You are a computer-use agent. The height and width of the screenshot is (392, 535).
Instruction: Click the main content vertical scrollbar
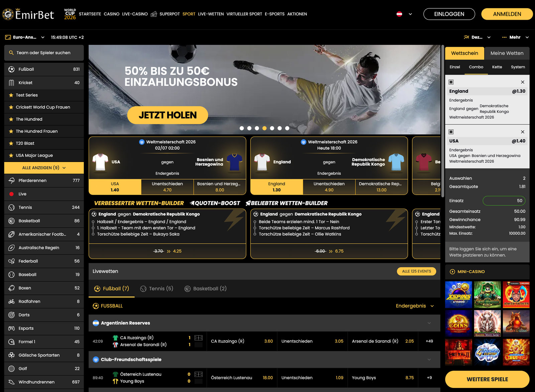pyautogui.click(x=443, y=120)
